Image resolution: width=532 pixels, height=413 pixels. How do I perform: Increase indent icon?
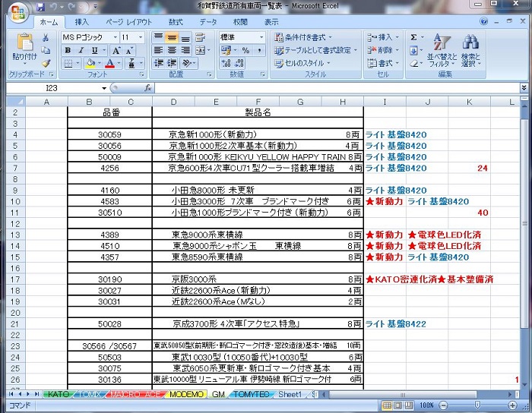click(x=172, y=63)
